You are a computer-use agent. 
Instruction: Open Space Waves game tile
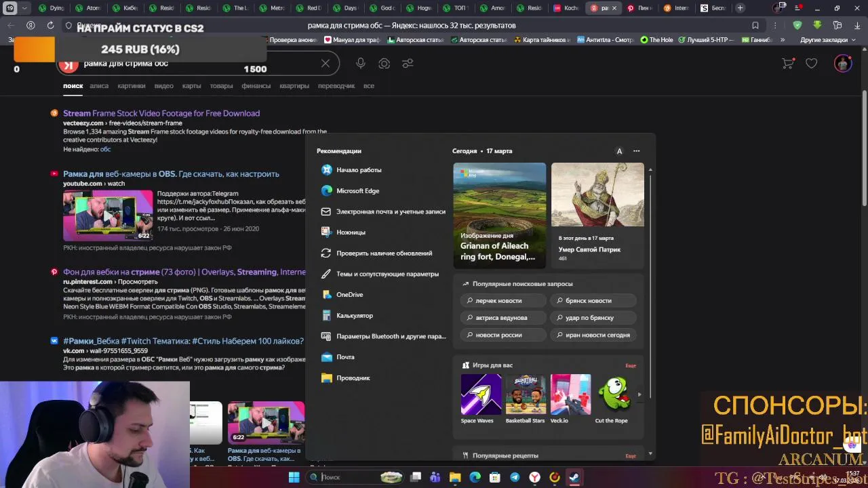(x=481, y=399)
